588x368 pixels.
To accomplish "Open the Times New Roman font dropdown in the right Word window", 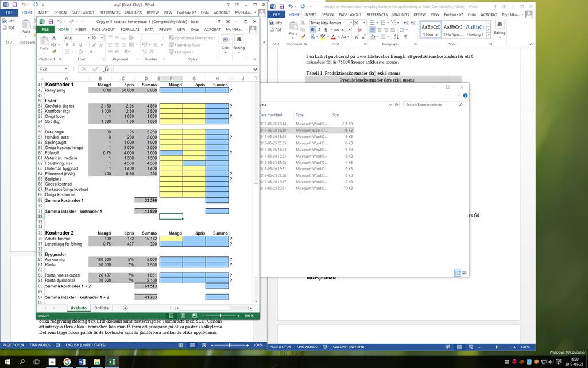I will (x=351, y=23).
